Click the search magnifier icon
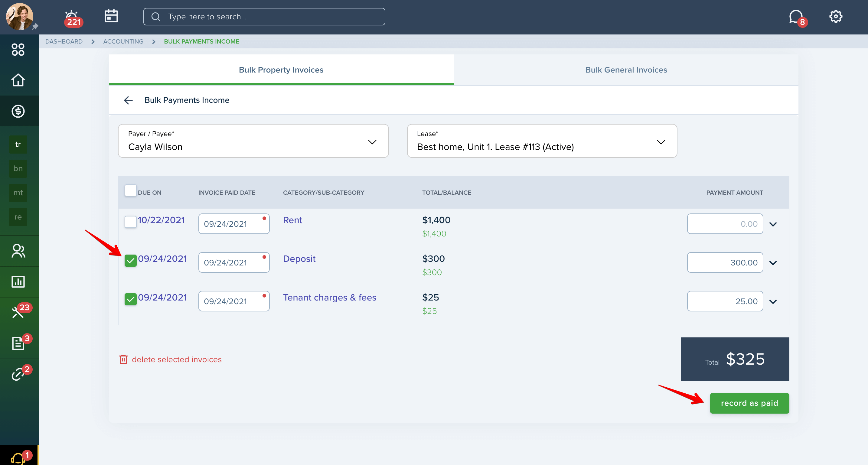This screenshot has height=465, width=868. pos(155,17)
